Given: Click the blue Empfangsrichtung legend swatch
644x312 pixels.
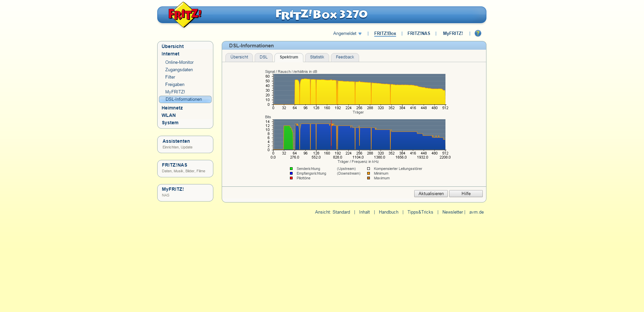Looking at the screenshot, I should (291, 174).
